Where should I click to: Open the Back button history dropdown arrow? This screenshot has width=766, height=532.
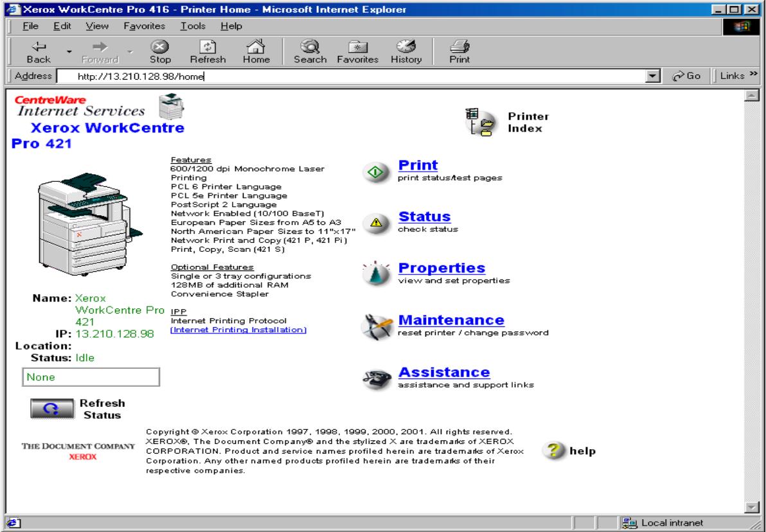(x=69, y=52)
